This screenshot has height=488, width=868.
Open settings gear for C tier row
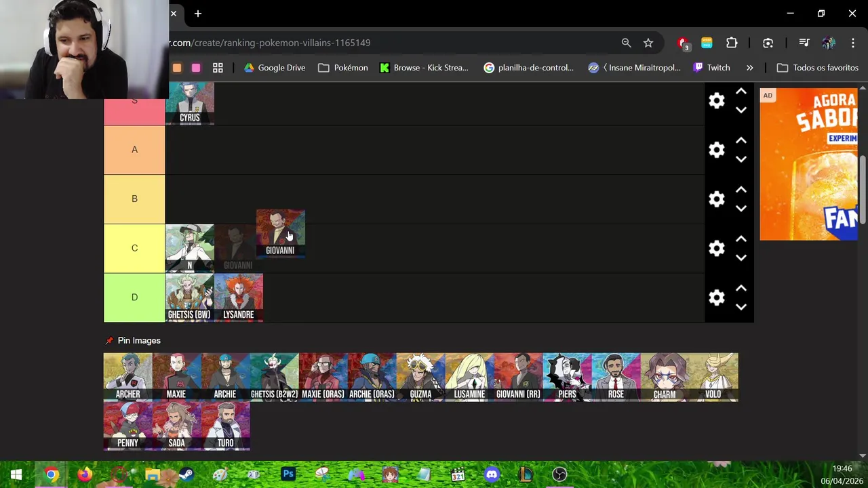[717, 248]
